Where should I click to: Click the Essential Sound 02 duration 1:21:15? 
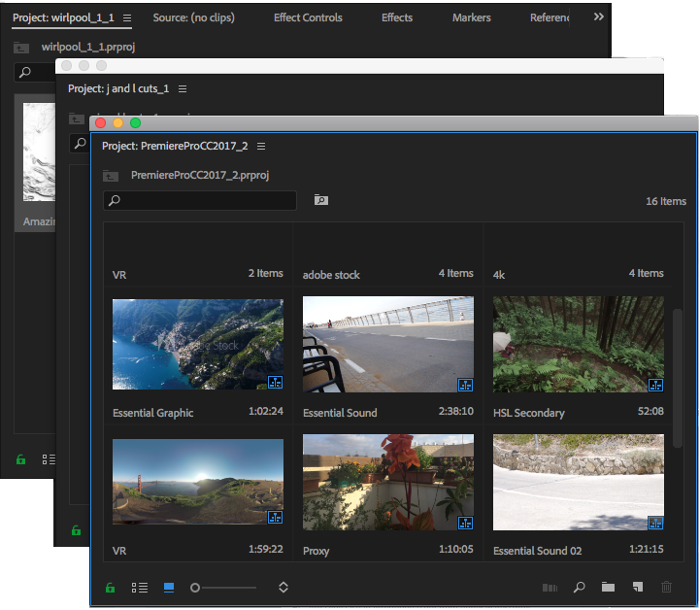pyautogui.click(x=646, y=549)
